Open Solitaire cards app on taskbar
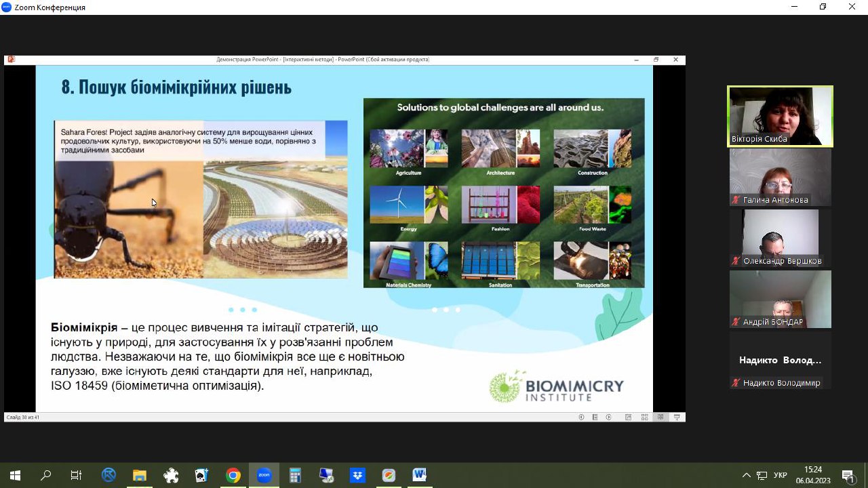Screen dimensions: 868x488 coord(201,475)
